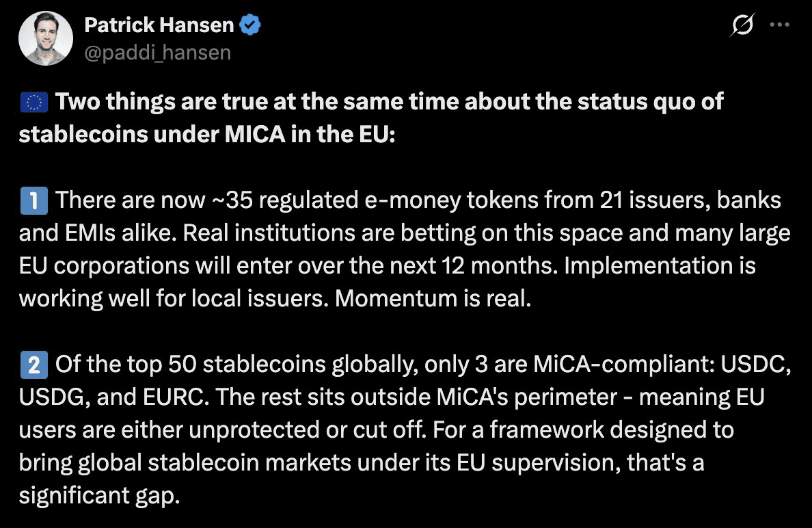
Task: Click the number 2 keycap emoji
Action: click(x=33, y=365)
